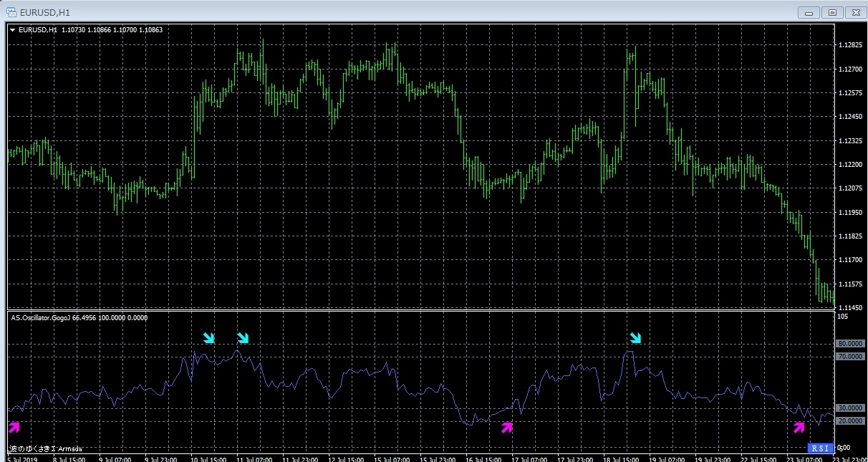This screenshot has height=462, width=868.
Task: Click the 1.11575 price axis label
Action: coord(849,284)
